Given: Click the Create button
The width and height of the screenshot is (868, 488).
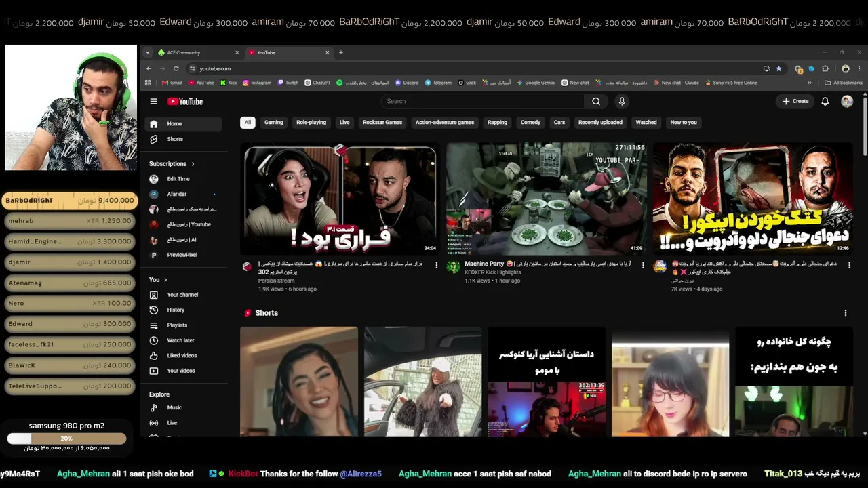Looking at the screenshot, I should [795, 102].
